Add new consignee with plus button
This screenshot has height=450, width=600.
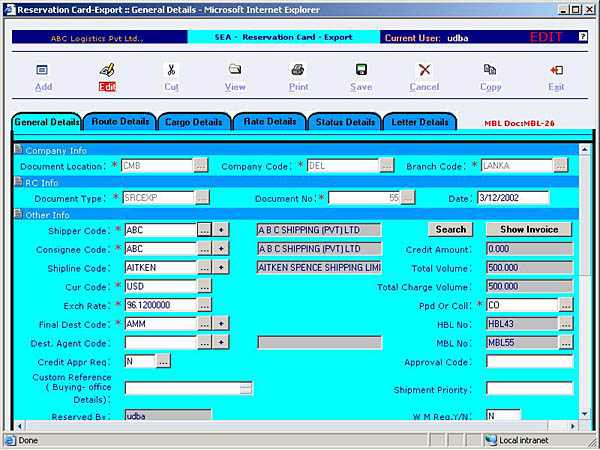tap(221, 249)
